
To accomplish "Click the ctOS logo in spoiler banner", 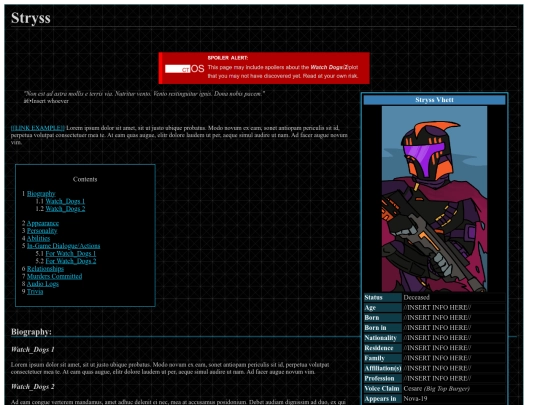I will pyautogui.click(x=185, y=69).
